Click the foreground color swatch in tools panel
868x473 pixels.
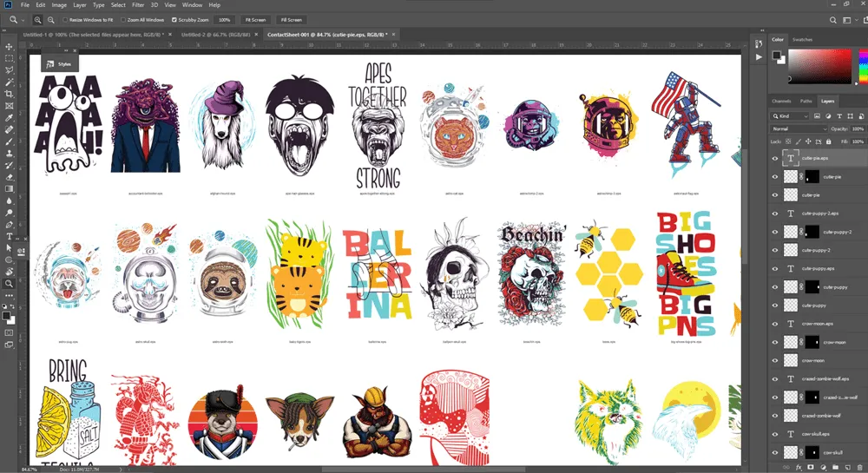point(7,316)
